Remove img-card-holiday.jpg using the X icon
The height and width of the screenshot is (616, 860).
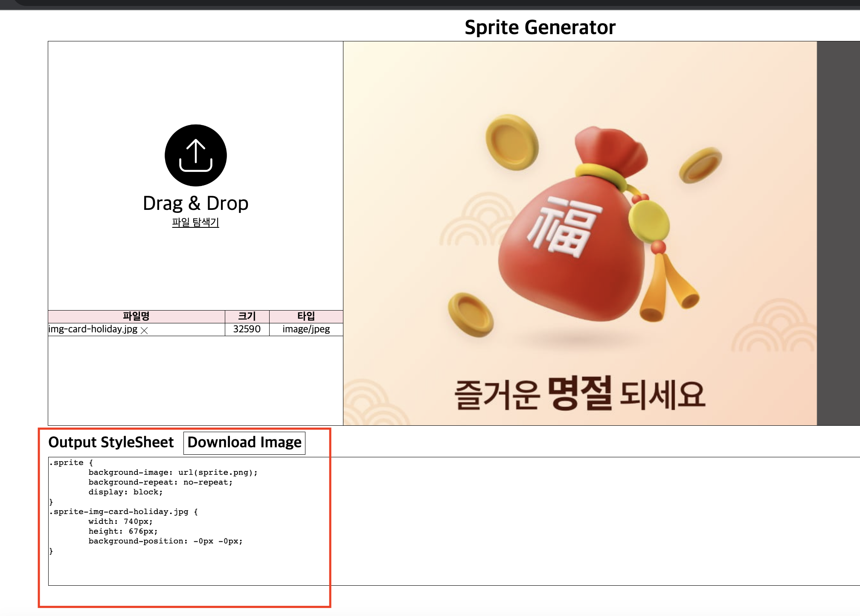144,329
